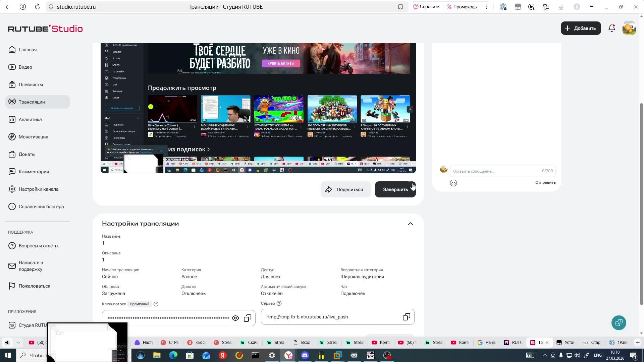This screenshot has height=362, width=644.
Task: Open Монетизация sidebar section
Action: point(33,137)
